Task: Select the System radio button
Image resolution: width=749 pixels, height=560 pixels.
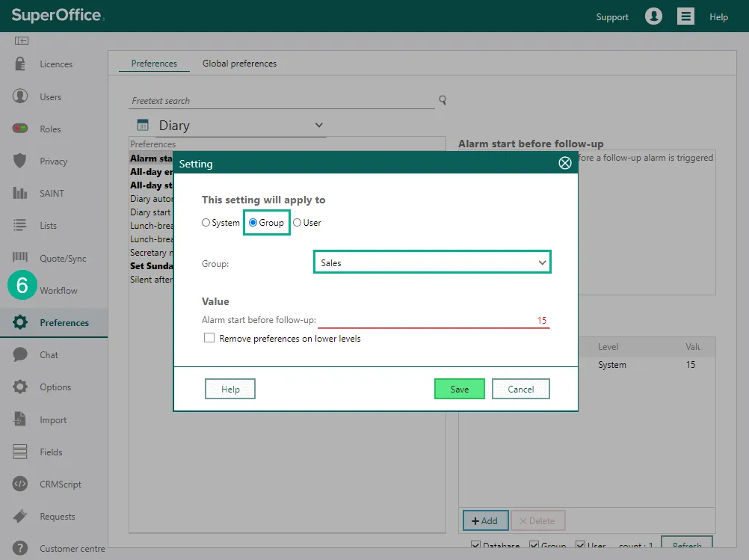Action: [x=206, y=223]
